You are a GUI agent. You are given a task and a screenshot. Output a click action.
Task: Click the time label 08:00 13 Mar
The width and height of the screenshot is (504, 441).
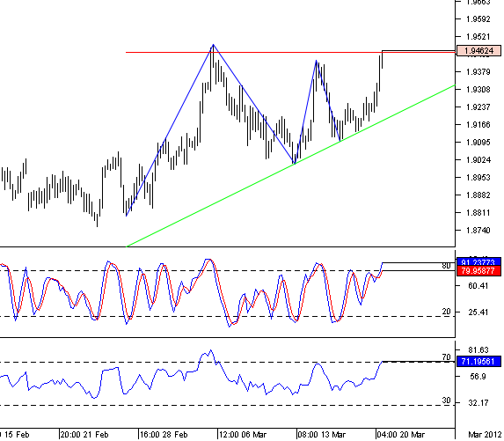(322, 435)
